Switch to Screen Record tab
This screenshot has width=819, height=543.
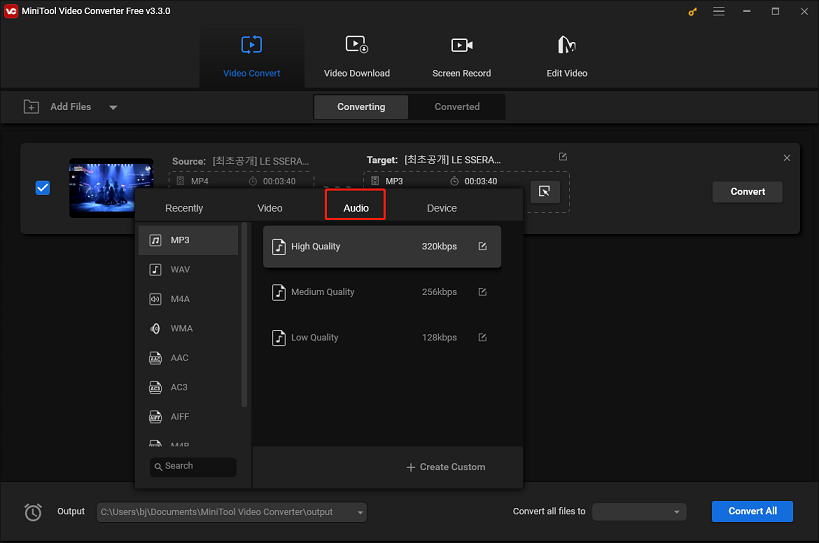[x=461, y=57]
